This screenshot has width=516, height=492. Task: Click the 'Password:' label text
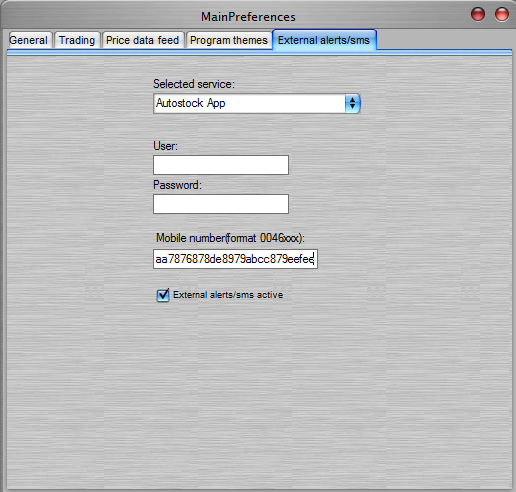coord(177,185)
